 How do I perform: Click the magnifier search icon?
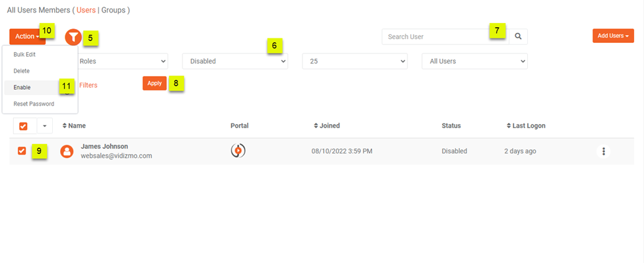tap(519, 36)
